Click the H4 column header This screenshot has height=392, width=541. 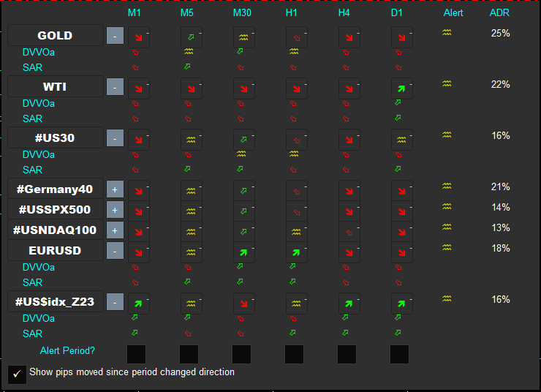click(x=344, y=12)
